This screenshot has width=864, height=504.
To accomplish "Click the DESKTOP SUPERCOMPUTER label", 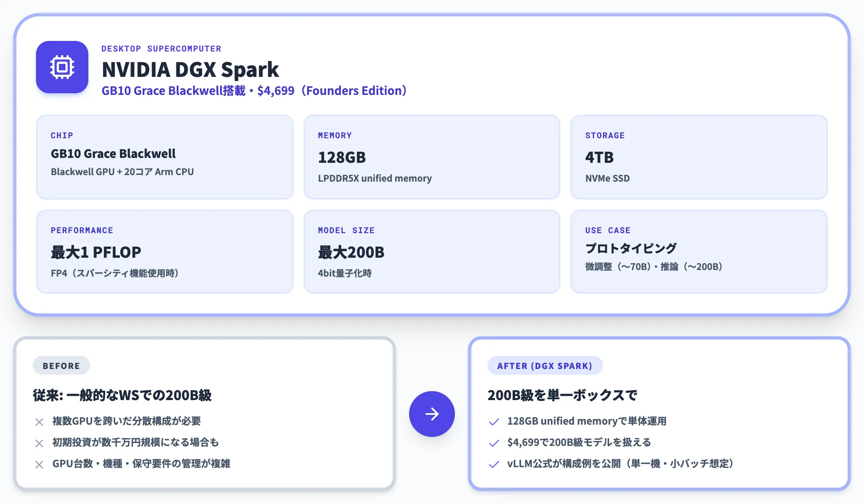I will coord(161,49).
